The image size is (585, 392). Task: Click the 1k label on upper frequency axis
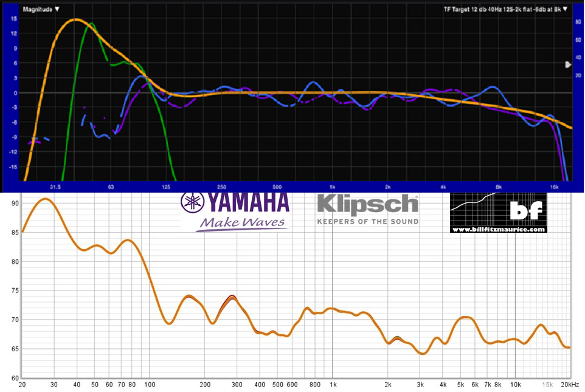(332, 186)
